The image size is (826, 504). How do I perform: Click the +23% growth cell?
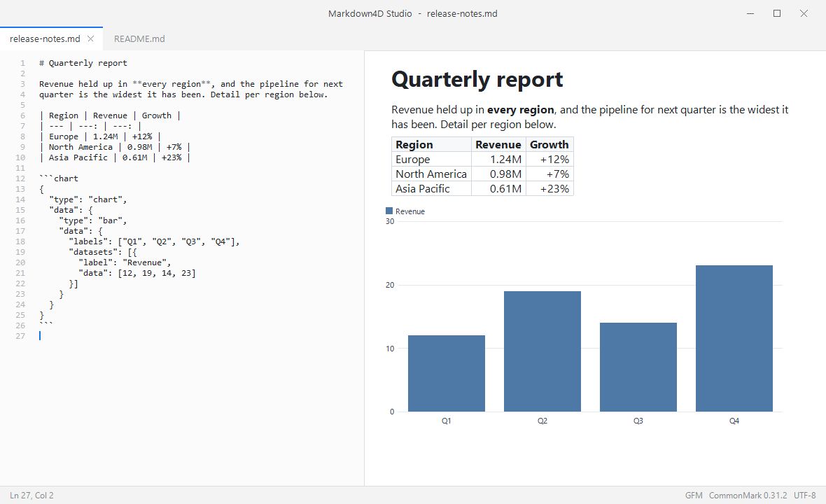[549, 188]
